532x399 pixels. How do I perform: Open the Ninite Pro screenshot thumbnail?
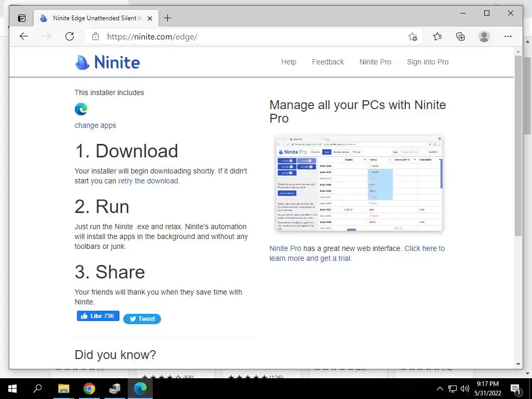(360, 183)
